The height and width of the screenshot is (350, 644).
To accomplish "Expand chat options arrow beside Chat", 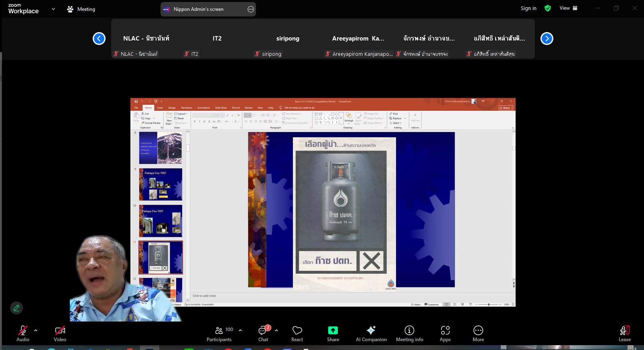I will tap(276, 330).
